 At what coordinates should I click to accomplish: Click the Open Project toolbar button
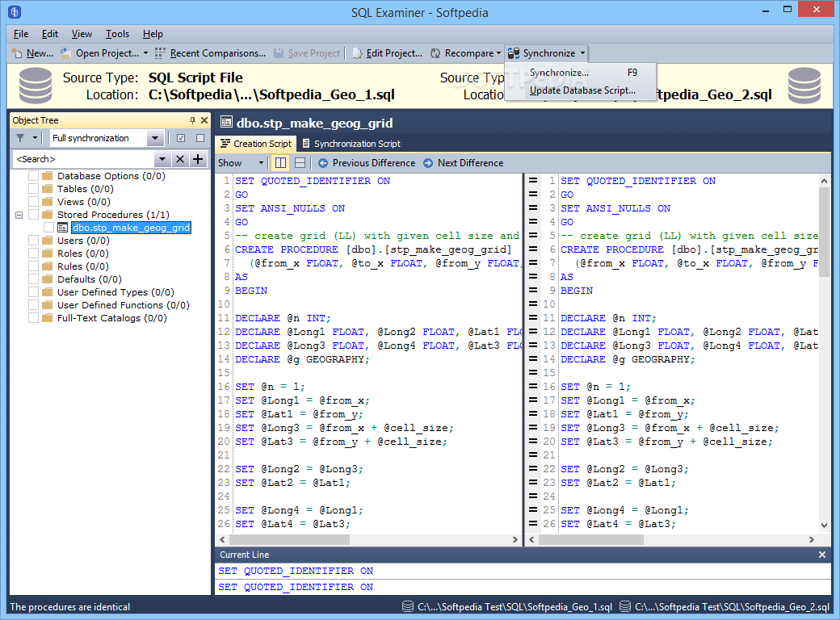(99, 53)
